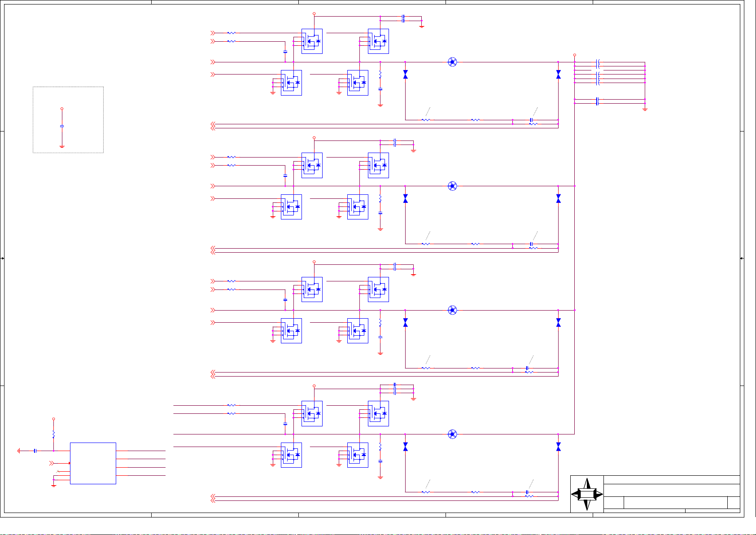The width and height of the screenshot is (756, 535).
Task: Select the large blue IC block
Action: click(93, 463)
